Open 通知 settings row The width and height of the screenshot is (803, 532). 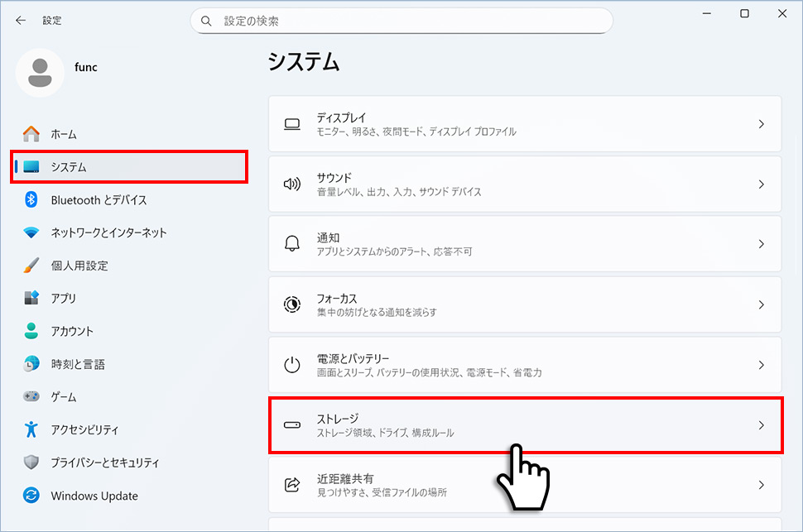point(524,244)
